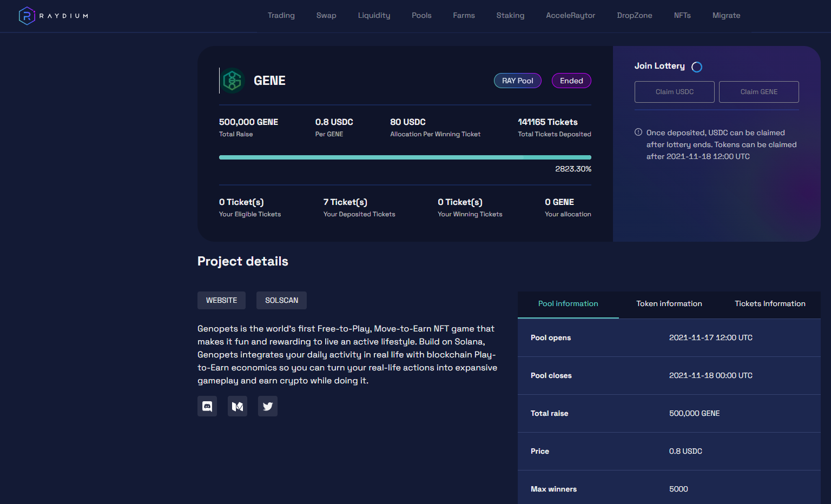Image resolution: width=831 pixels, height=504 pixels.
Task: Click the GENE pool title
Action: 269,81
